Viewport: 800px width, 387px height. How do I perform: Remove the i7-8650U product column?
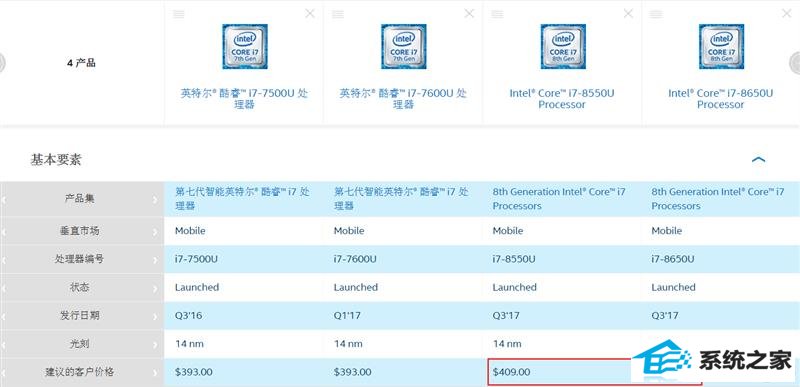click(786, 14)
